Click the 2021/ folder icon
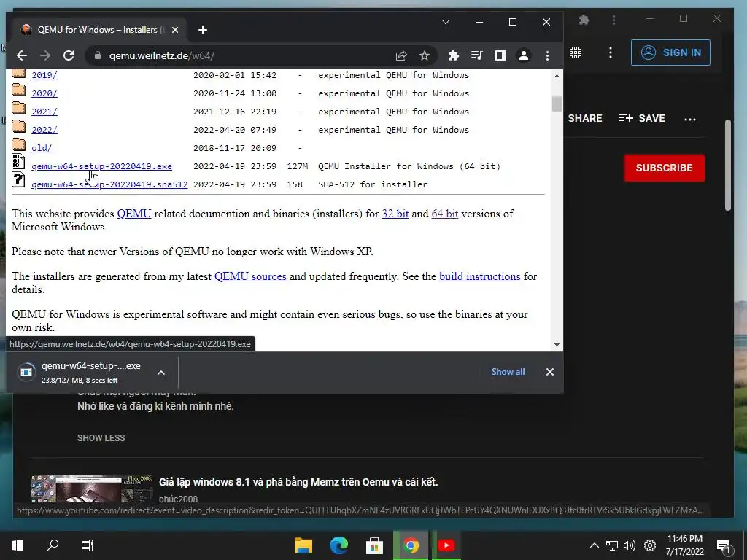747x560 pixels. (18, 108)
